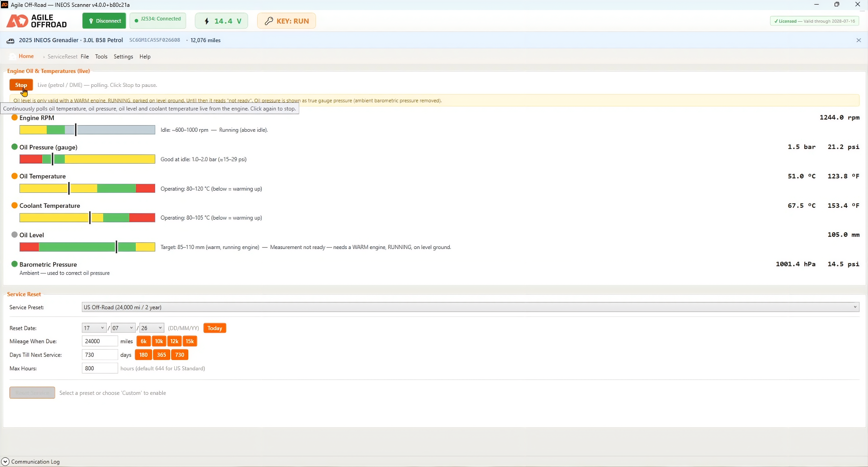Click the Coolant Temperature gauge bar

tap(87, 218)
